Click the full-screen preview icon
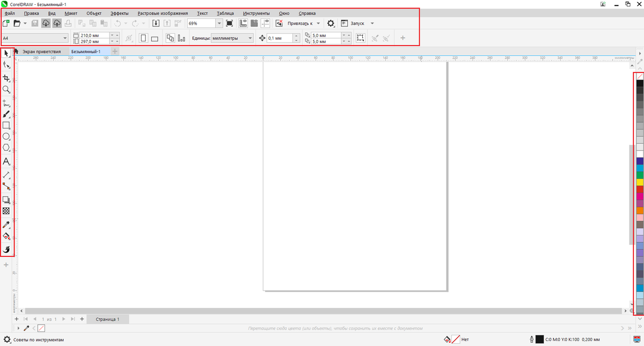This screenshot has width=644, height=346. tap(230, 23)
